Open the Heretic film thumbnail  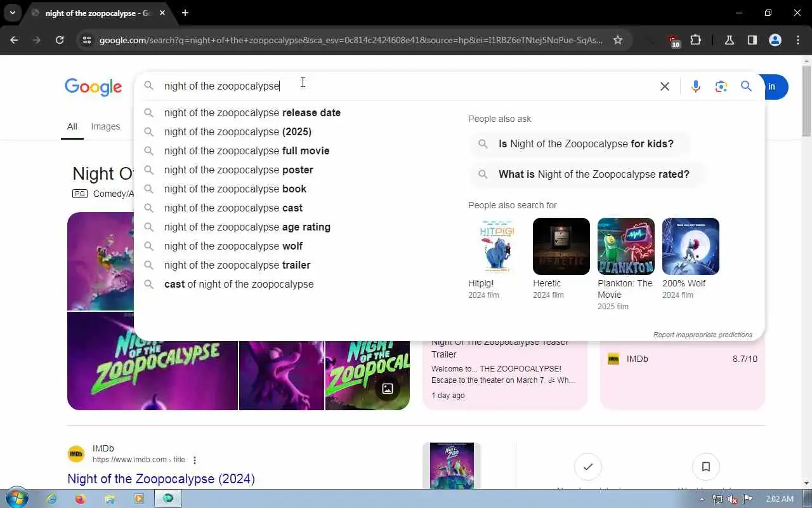point(561,246)
